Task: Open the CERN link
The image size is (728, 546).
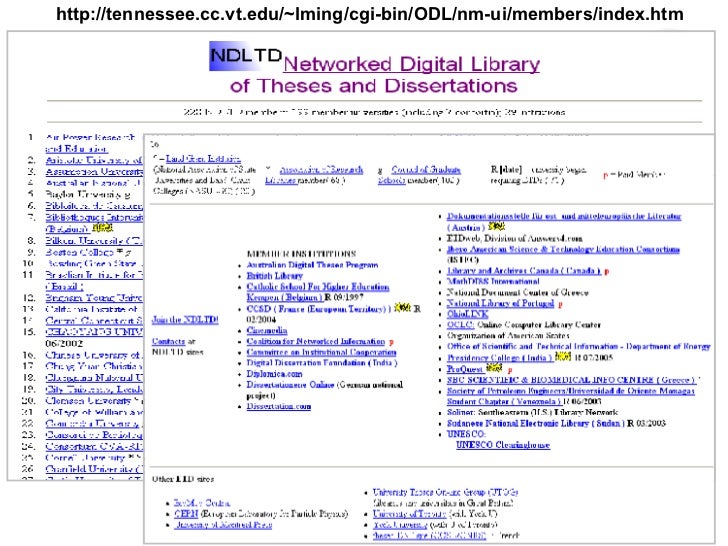Action: [186, 514]
